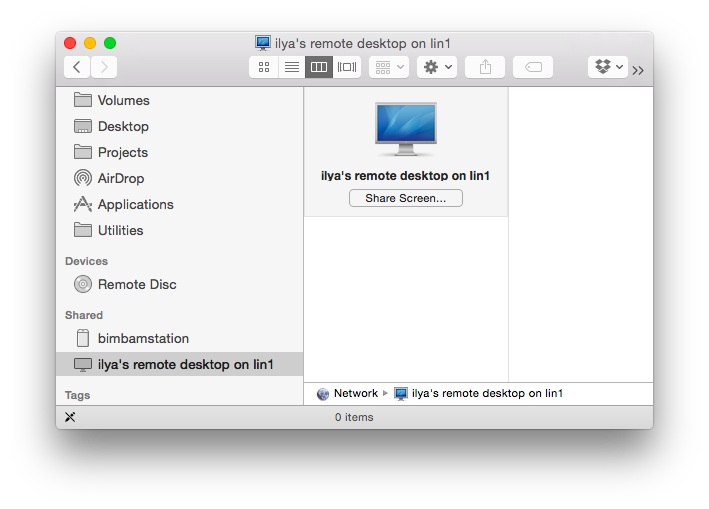This screenshot has width=709, height=509.
Task: Click the tools icon in status bar
Action: click(x=70, y=417)
